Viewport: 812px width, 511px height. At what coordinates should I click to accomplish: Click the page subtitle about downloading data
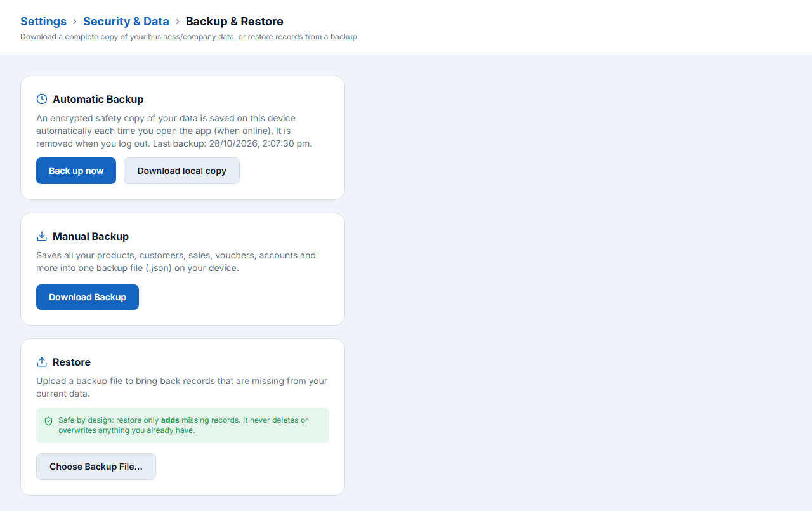(x=190, y=37)
